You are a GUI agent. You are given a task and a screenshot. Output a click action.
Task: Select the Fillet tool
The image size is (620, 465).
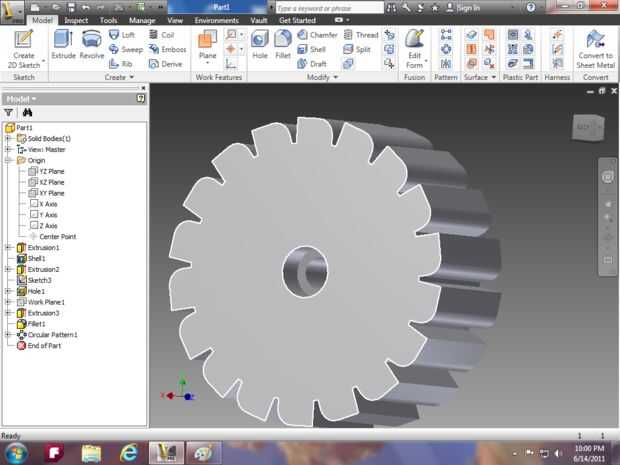click(283, 44)
